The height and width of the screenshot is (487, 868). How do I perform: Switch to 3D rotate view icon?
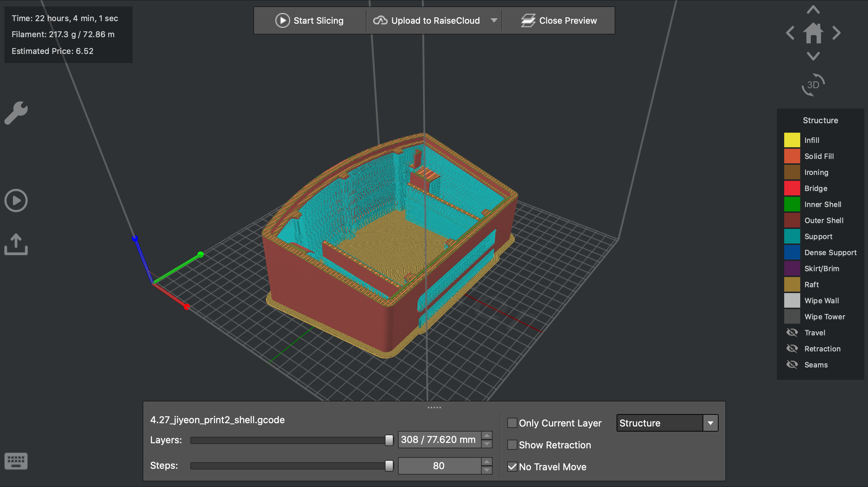pyautogui.click(x=813, y=85)
